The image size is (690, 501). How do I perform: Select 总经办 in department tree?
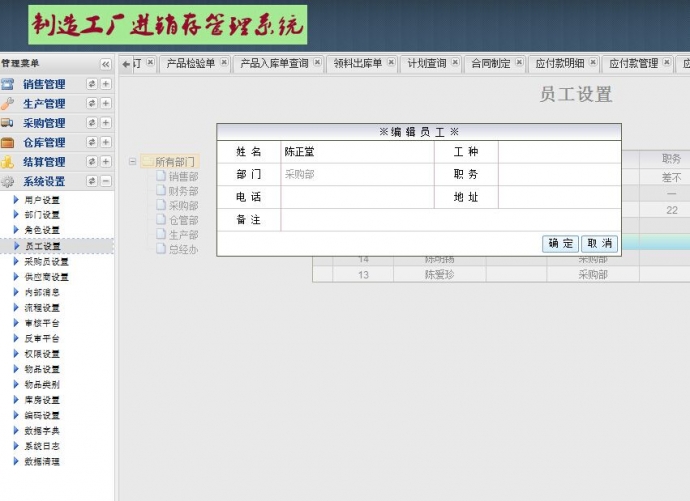pos(184,250)
